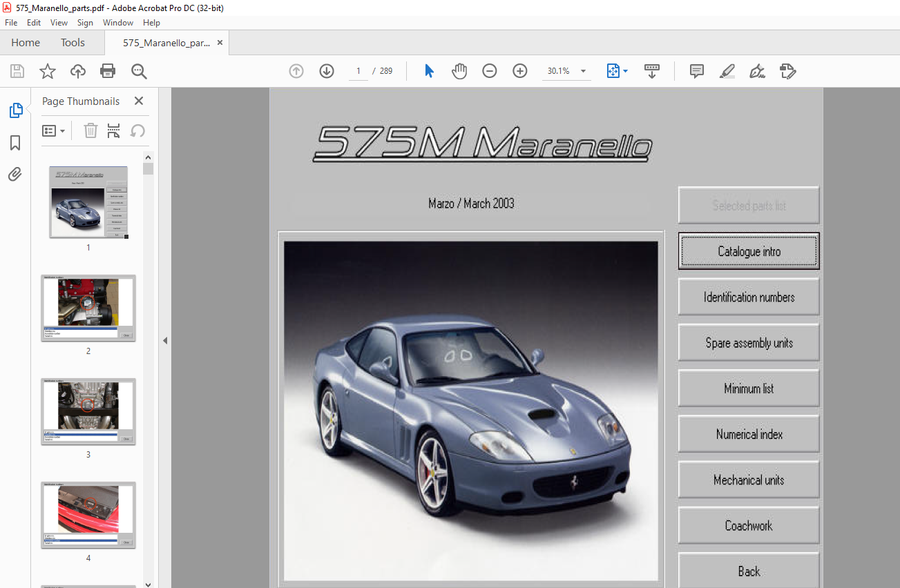Open thumbnails options dropdown menu
900x588 pixels.
click(x=53, y=131)
